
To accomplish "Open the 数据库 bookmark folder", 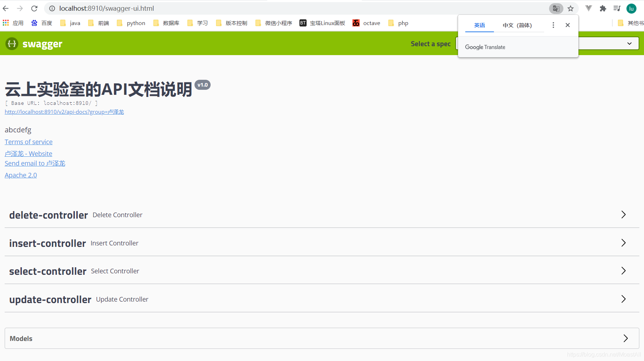I will pos(166,23).
